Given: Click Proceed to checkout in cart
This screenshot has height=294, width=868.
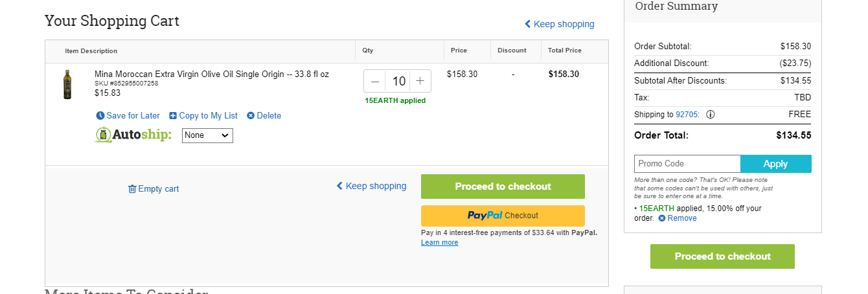Looking at the screenshot, I should coord(503,187).
